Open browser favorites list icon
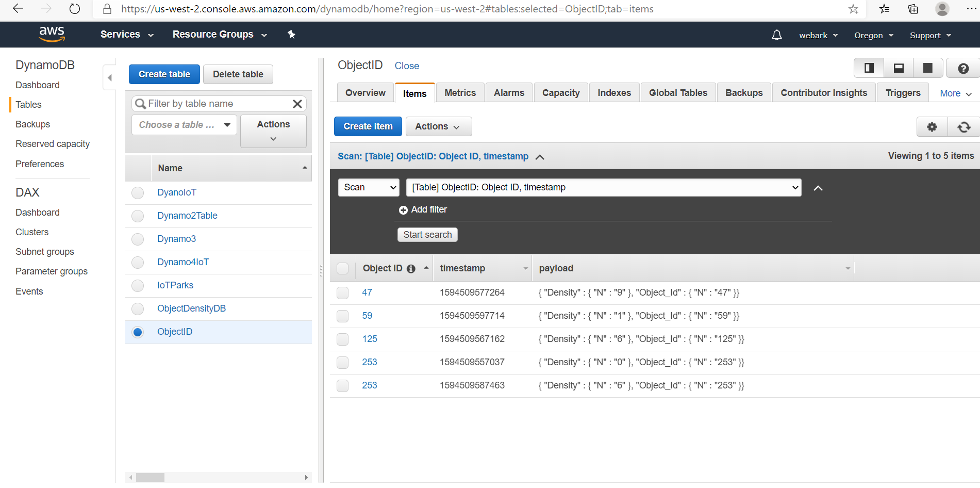 (x=884, y=9)
